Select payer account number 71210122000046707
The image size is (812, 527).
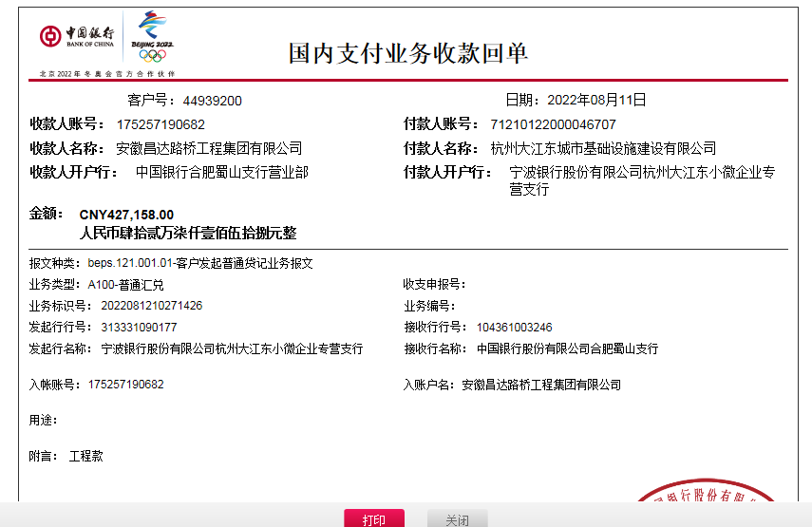coord(553,124)
